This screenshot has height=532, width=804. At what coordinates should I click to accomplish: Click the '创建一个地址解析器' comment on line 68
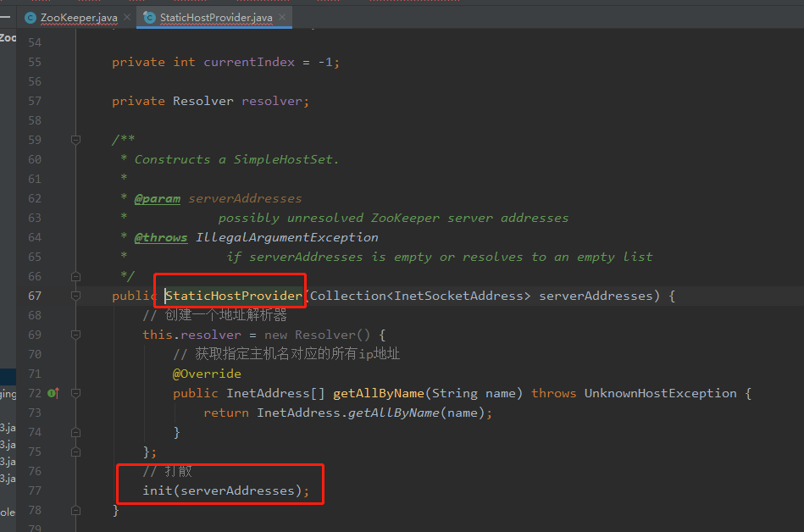225,315
